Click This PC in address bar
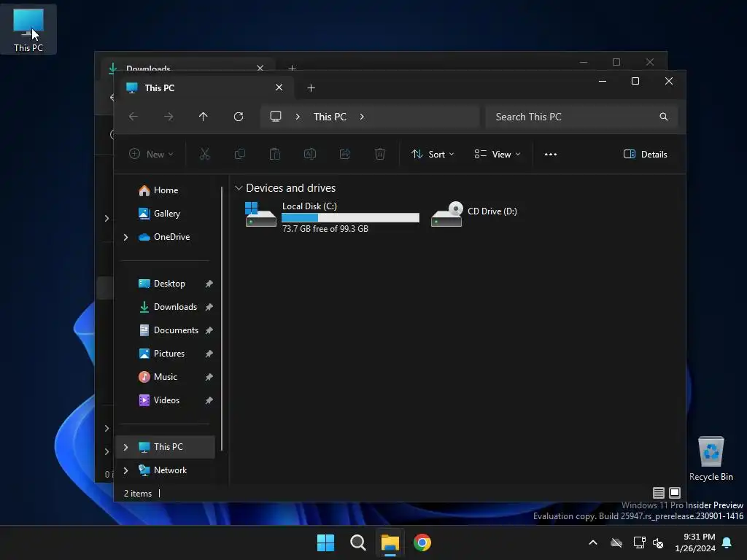 point(330,117)
